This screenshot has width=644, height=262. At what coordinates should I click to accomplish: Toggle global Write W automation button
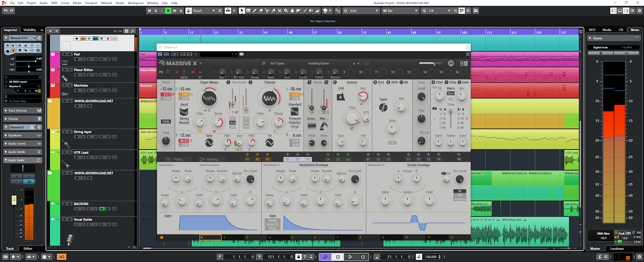coord(175,11)
